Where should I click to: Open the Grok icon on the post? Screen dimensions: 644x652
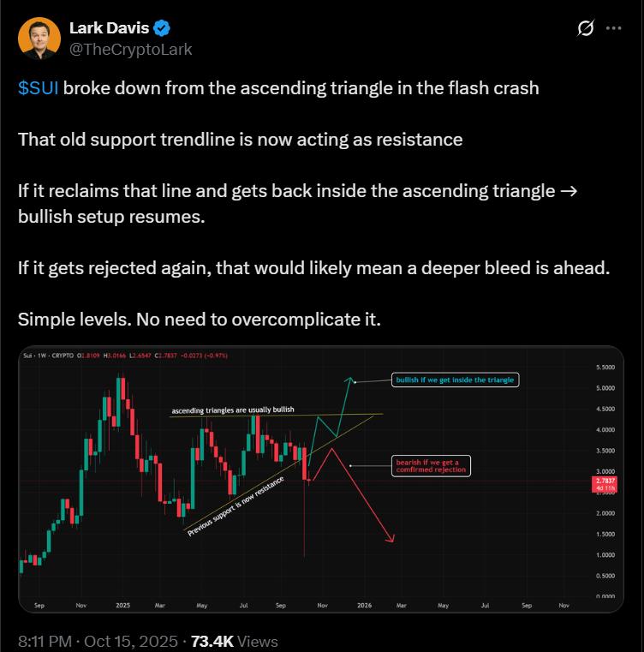(586, 28)
